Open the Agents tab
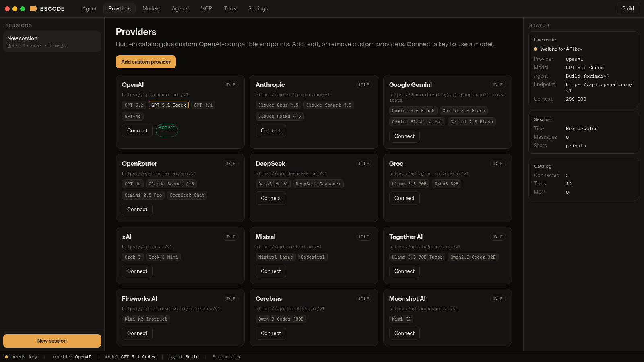Screen dimensions: 644x362 [180, 8]
